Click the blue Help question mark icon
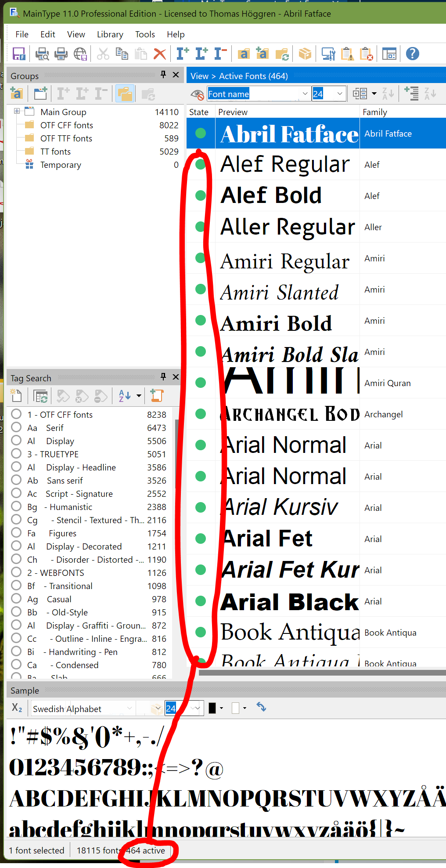This screenshot has height=868, width=446. 412,54
